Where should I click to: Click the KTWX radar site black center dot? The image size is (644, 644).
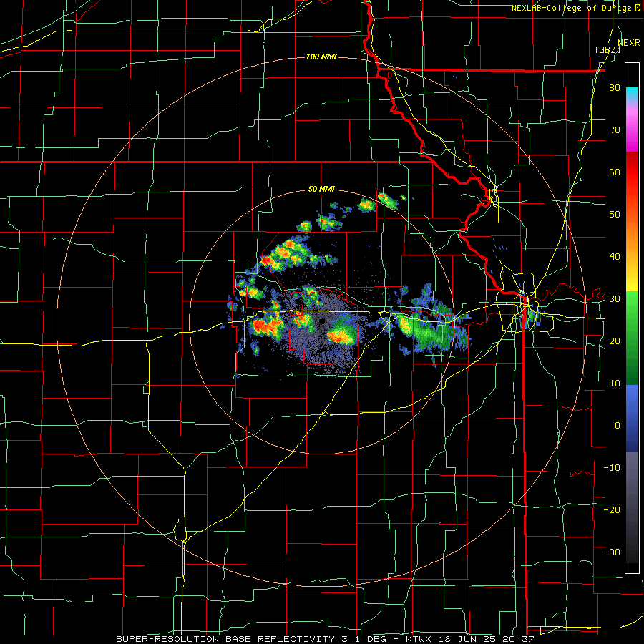coord(321,321)
